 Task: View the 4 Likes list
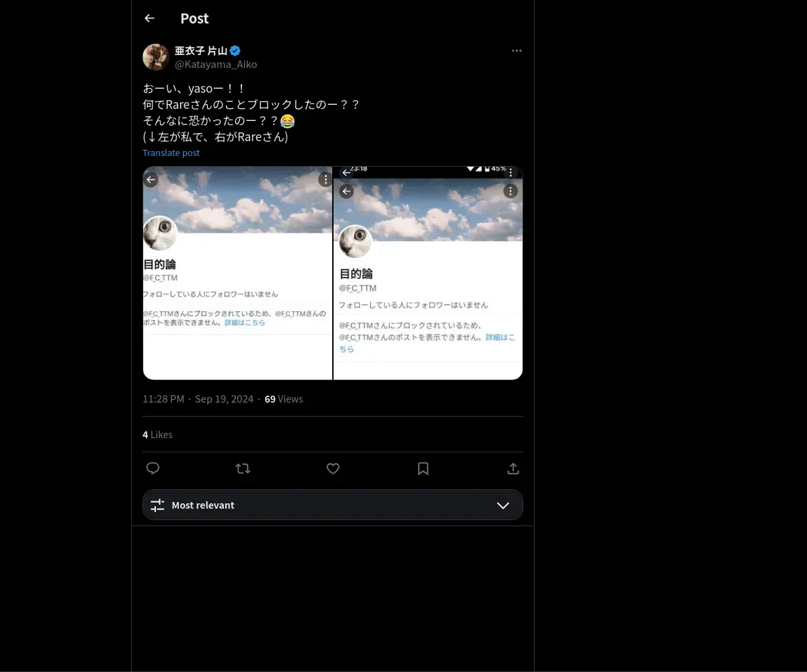[x=157, y=435]
